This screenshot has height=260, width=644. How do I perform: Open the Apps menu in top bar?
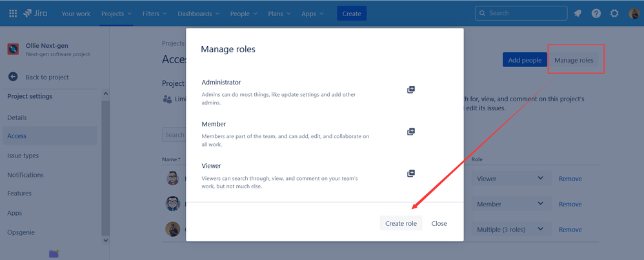point(312,14)
